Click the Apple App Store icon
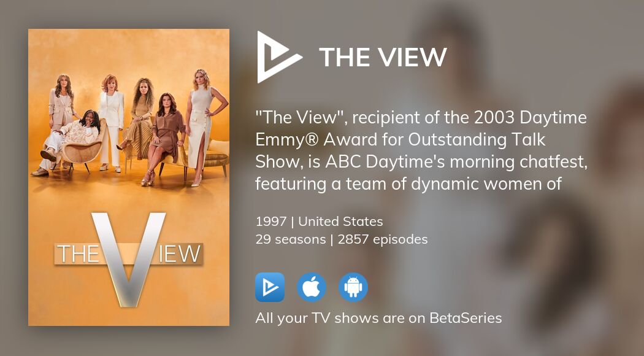The height and width of the screenshot is (356, 644). (312, 287)
